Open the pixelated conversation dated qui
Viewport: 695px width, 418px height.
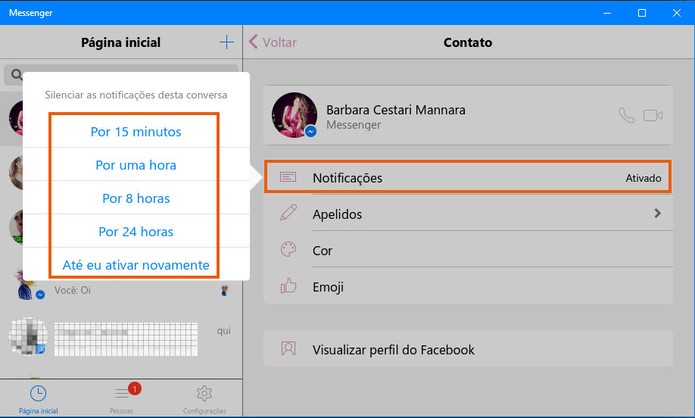pyautogui.click(x=121, y=338)
